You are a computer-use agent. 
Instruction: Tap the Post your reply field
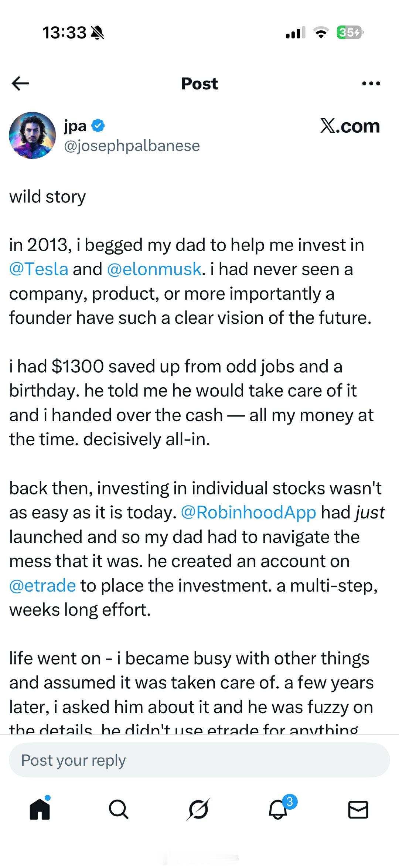(x=199, y=760)
